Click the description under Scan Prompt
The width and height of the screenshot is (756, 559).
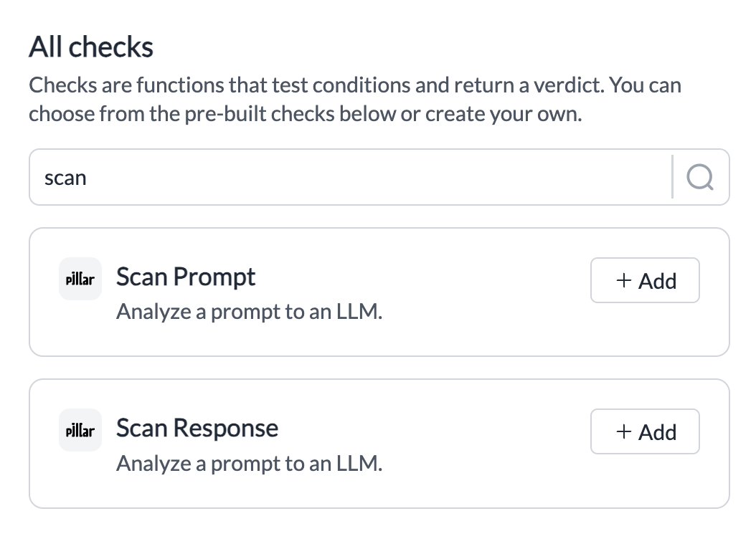coord(250,312)
